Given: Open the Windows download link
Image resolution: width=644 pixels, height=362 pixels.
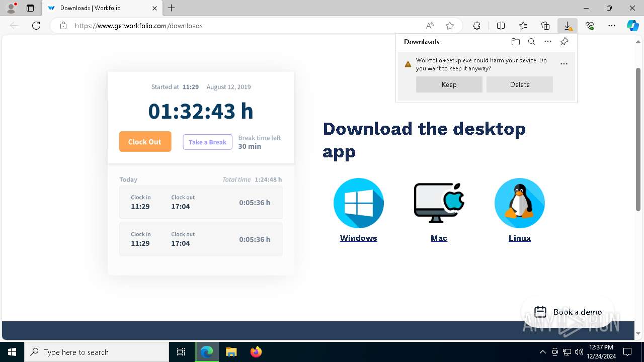Looking at the screenshot, I should click(x=359, y=238).
